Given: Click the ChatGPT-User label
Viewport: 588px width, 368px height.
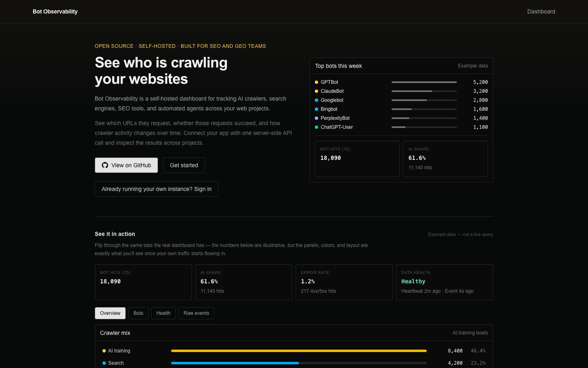Looking at the screenshot, I should [x=337, y=127].
